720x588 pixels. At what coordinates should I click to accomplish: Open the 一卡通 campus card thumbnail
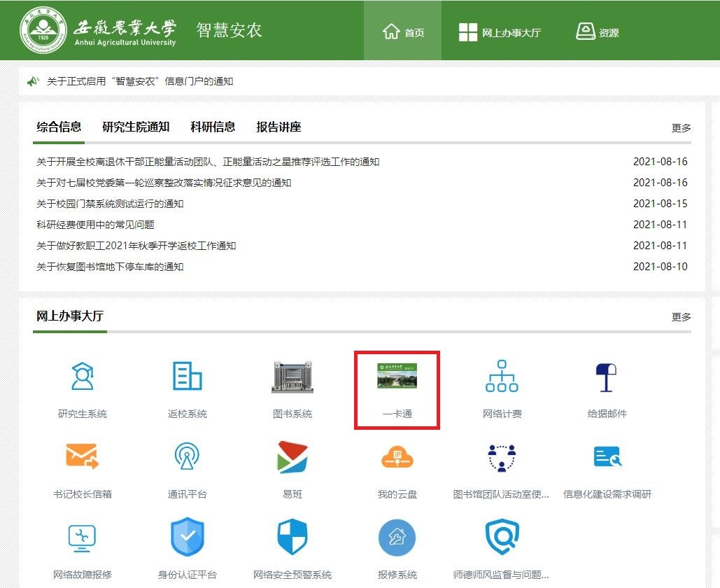tap(397, 377)
